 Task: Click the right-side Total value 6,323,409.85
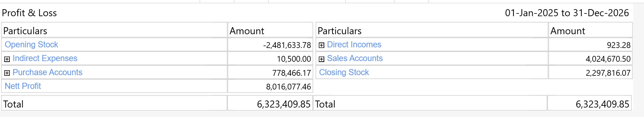coord(602,104)
